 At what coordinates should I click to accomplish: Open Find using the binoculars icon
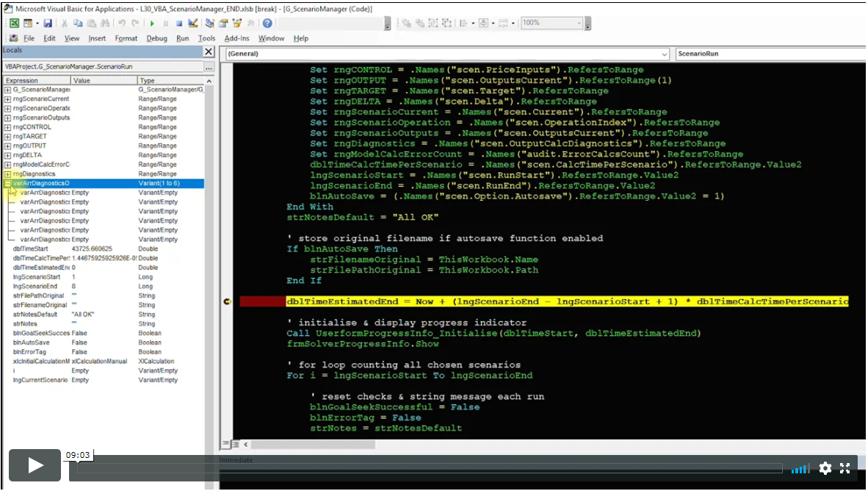104,23
